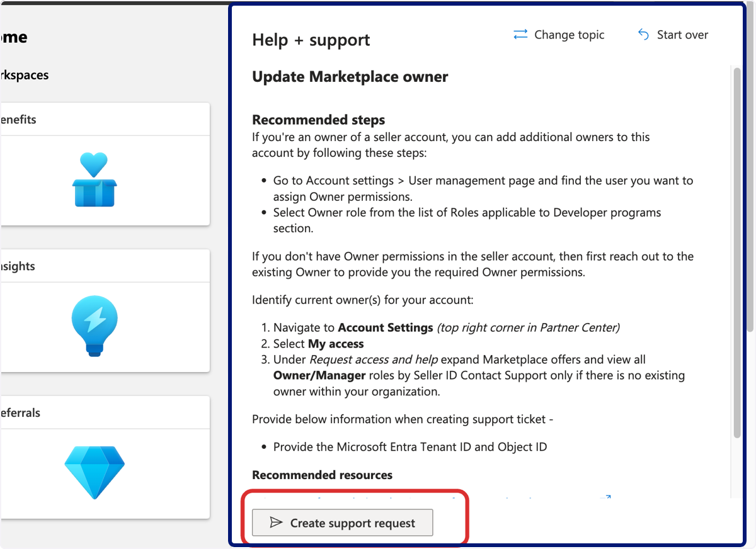Click the external link icon under Recommended resources

(606, 498)
